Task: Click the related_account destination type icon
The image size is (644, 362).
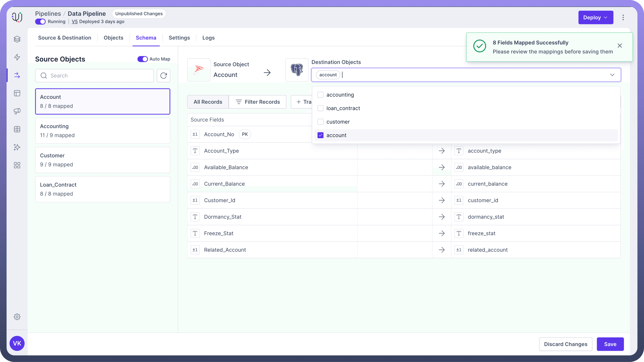Action: click(459, 250)
